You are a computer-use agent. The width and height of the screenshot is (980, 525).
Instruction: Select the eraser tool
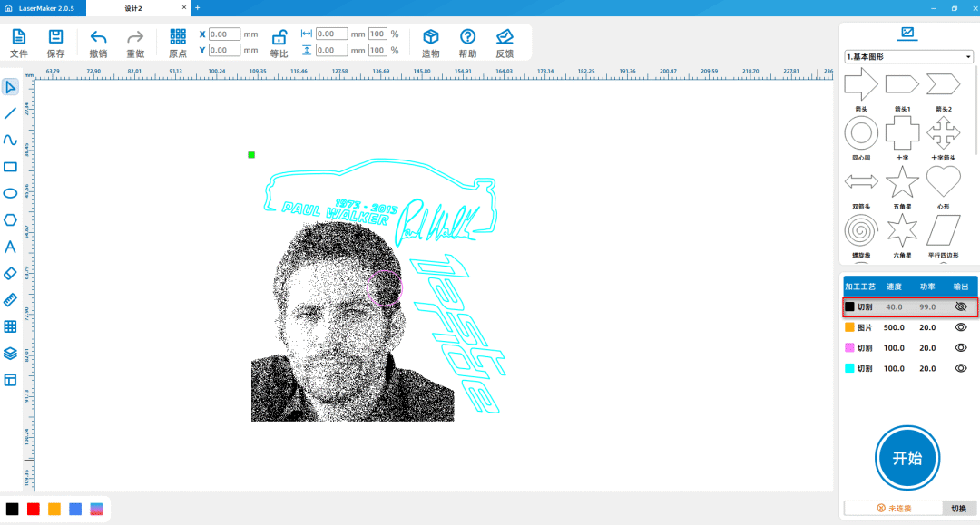click(10, 273)
